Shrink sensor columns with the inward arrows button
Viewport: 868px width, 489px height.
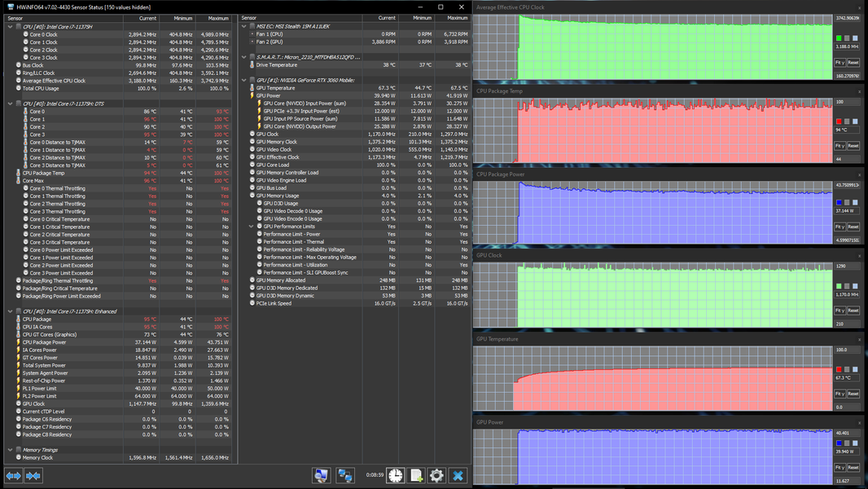click(x=33, y=476)
